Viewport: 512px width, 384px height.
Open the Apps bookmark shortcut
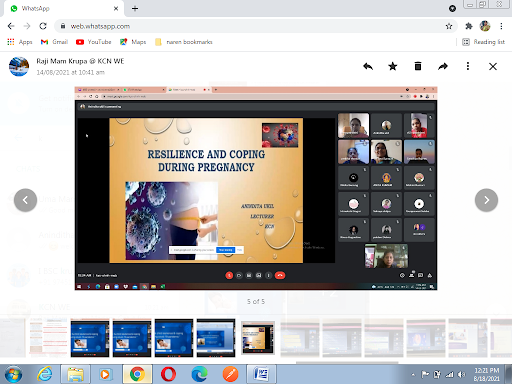pos(20,42)
